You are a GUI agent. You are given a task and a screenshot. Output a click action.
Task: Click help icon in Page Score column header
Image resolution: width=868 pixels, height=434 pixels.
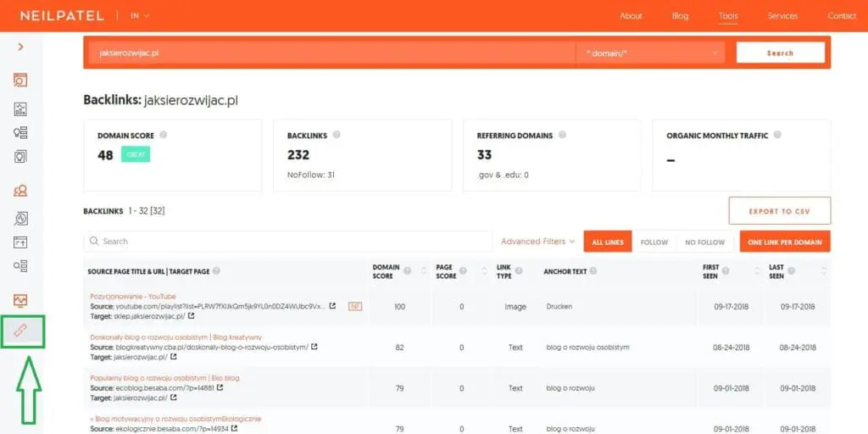click(463, 270)
